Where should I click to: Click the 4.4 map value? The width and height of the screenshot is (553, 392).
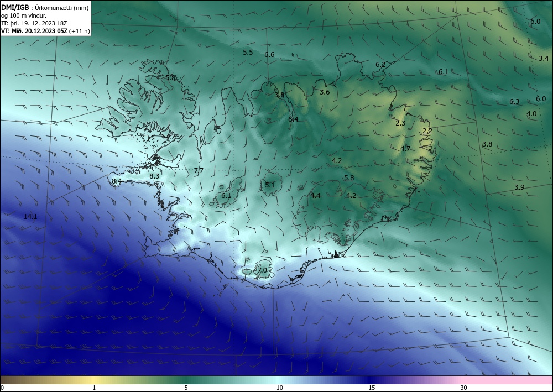coord(315,195)
